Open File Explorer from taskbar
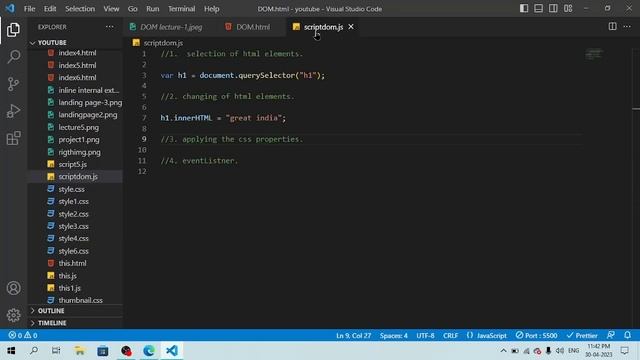 pyautogui.click(x=80, y=351)
